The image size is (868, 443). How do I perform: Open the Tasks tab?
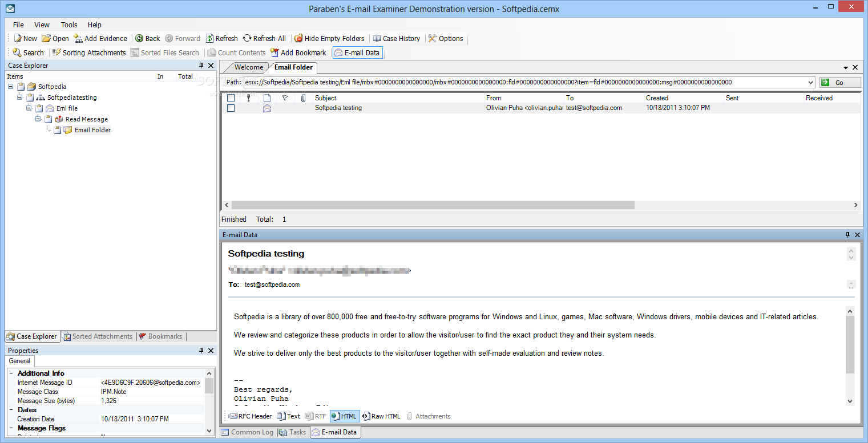point(293,432)
